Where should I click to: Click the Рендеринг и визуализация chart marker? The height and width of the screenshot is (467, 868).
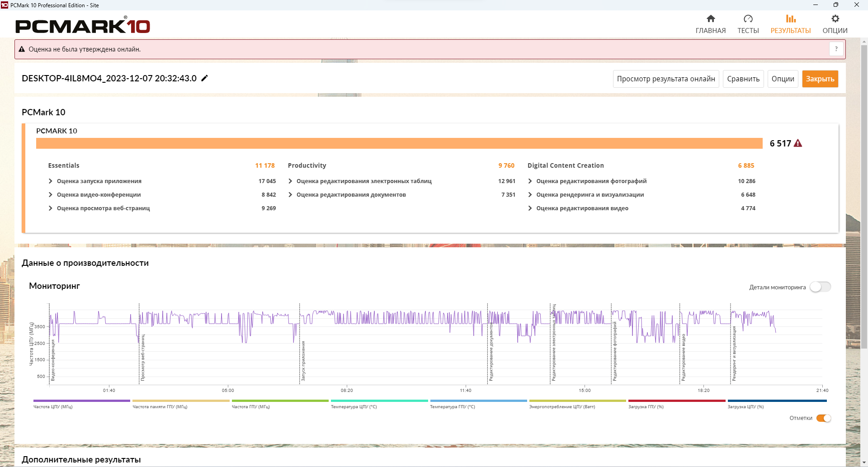click(734, 353)
